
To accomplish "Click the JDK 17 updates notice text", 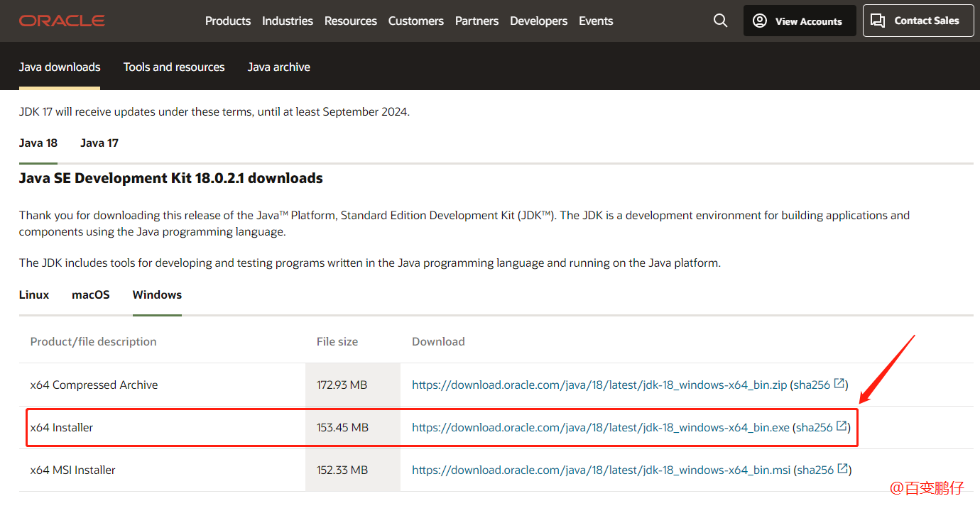I will [x=214, y=112].
